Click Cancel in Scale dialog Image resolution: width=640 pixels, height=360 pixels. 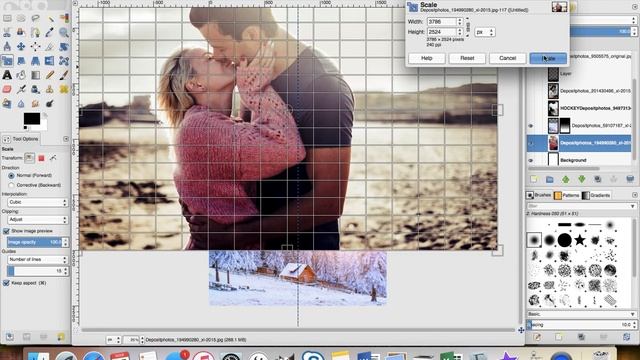tap(507, 58)
